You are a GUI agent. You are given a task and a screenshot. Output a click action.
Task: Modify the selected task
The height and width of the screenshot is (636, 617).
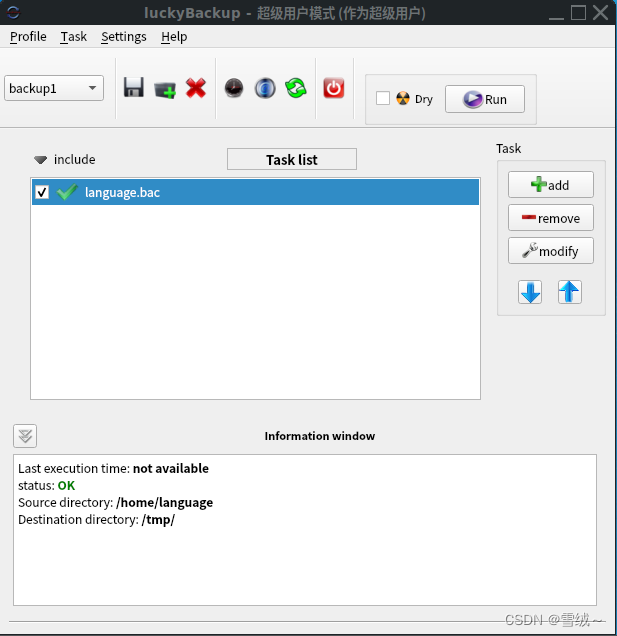point(550,251)
